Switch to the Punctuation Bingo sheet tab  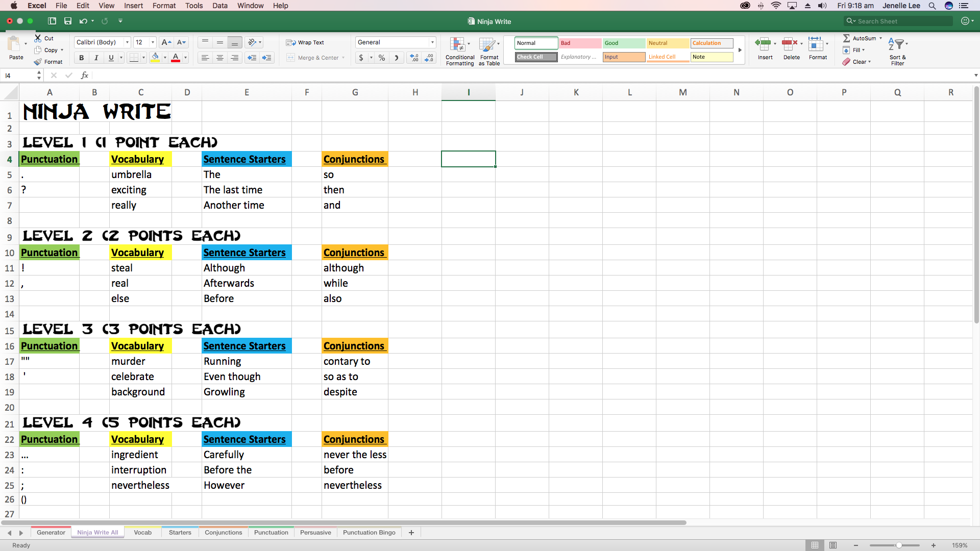click(x=369, y=532)
